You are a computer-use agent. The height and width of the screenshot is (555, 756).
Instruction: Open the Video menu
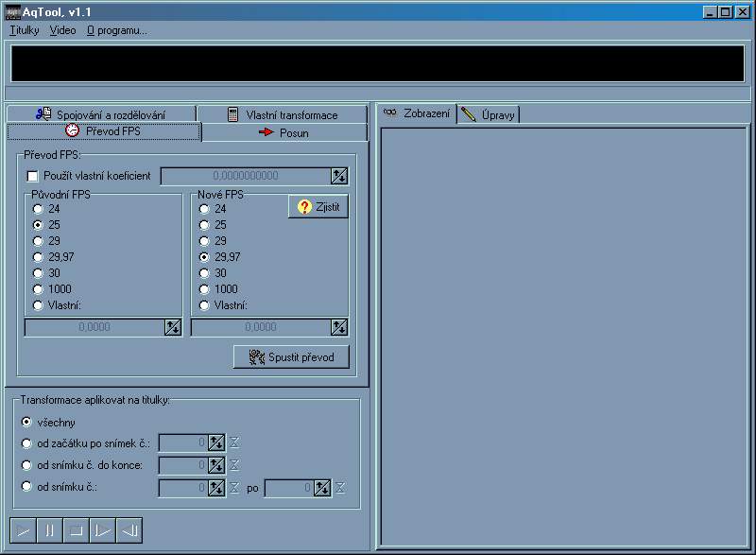click(x=61, y=29)
